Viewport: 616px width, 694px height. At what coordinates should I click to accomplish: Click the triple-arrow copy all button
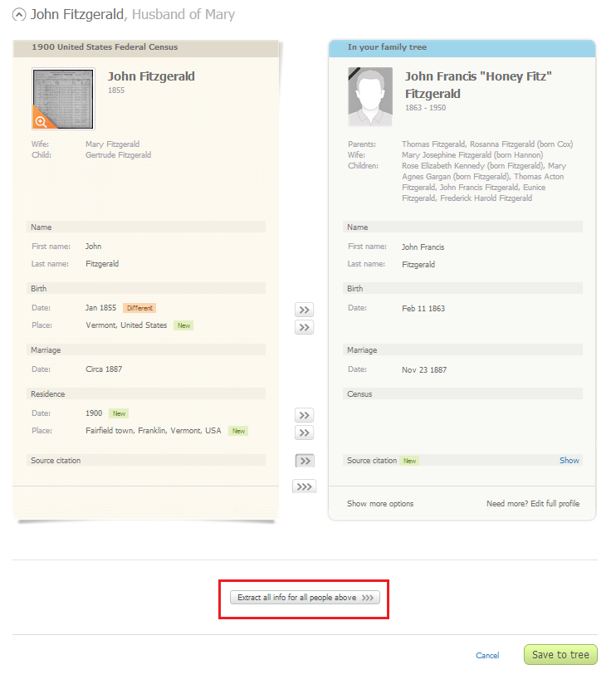coord(305,486)
